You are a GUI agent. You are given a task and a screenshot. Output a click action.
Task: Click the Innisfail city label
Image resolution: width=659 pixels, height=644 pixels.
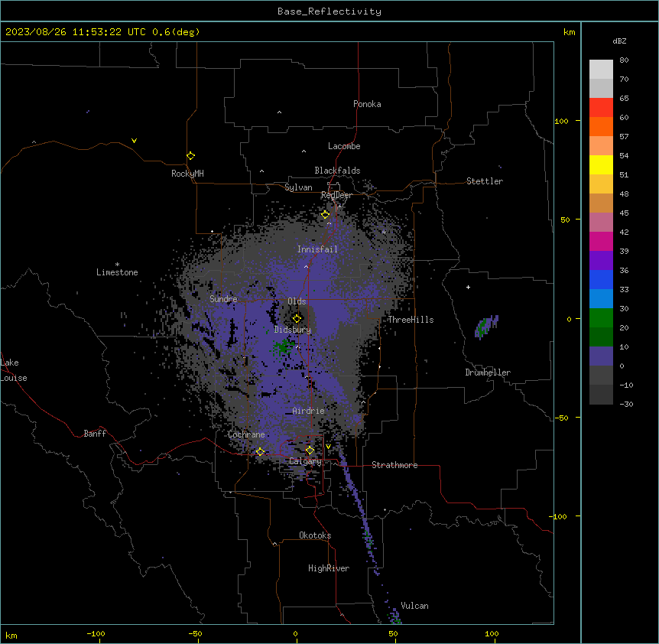coord(317,249)
